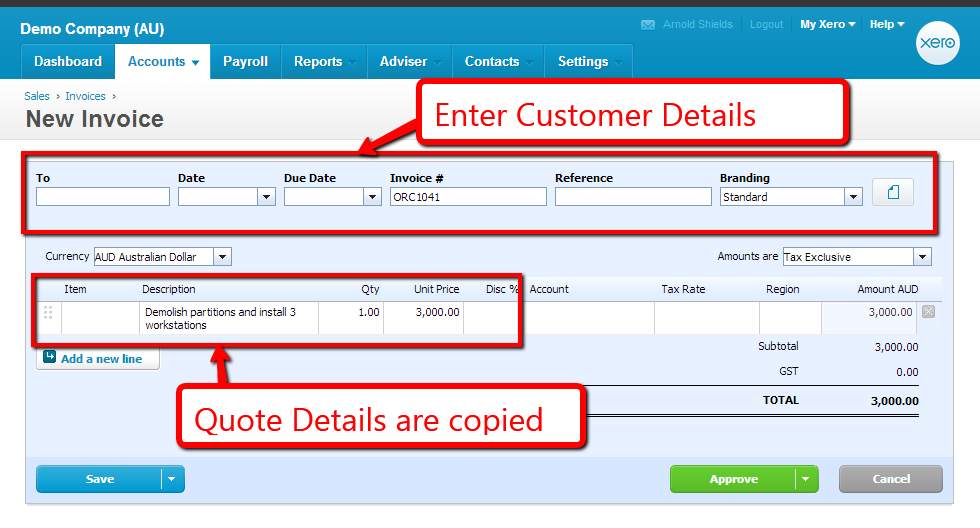
Task: Click the TOTAL value 3,000.00
Action: coord(894,401)
